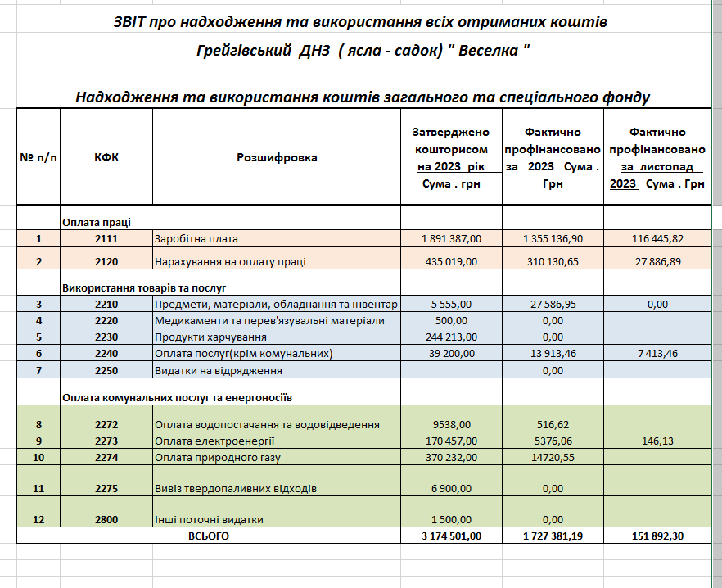Select the 'КФК' header cell
The height and width of the screenshot is (588, 722).
click(x=106, y=157)
